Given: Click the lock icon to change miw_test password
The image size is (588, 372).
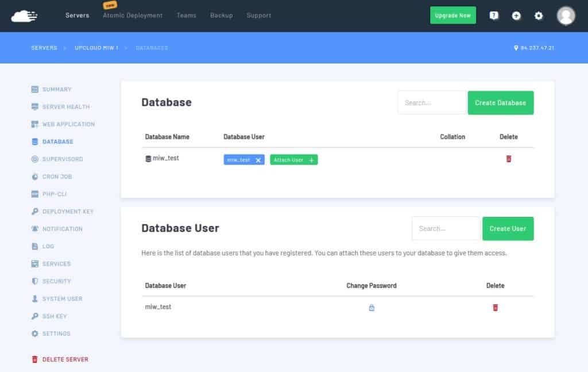Looking at the screenshot, I should click(372, 308).
